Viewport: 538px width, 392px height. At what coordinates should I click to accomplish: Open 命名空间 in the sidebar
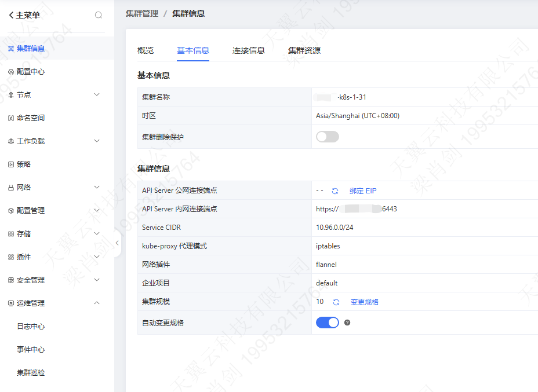(31, 118)
